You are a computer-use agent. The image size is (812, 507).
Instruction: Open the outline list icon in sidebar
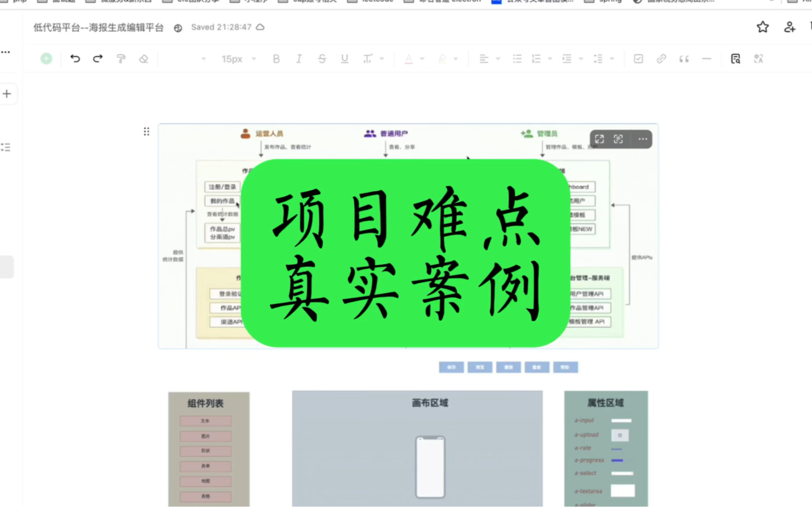[6, 147]
